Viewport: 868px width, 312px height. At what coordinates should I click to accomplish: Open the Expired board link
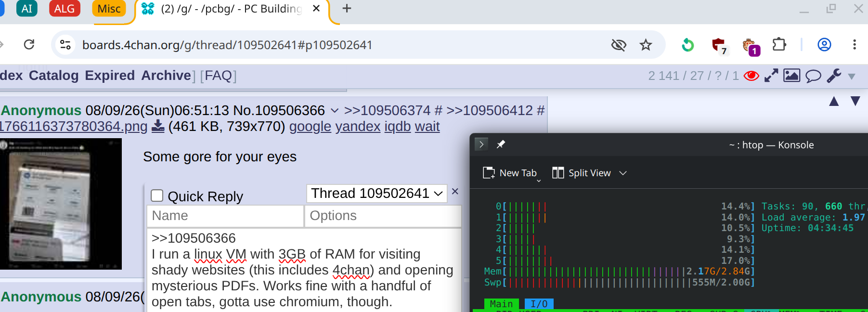(x=110, y=76)
